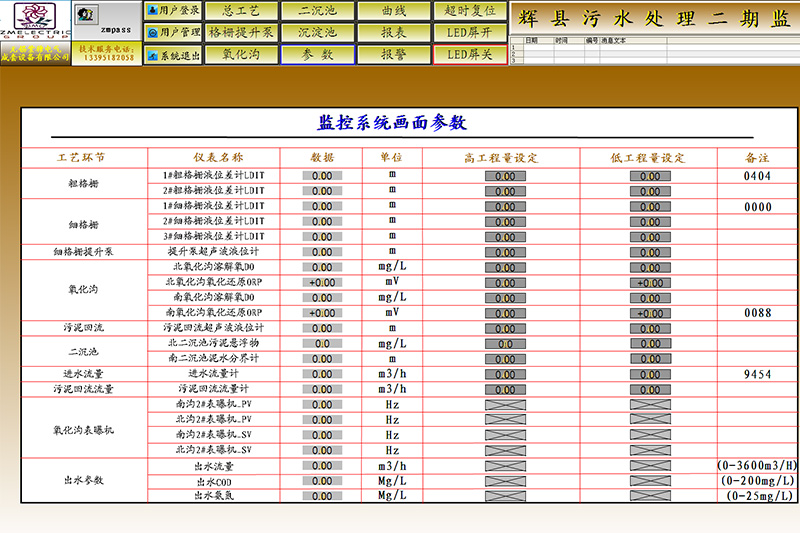The height and width of the screenshot is (533, 800).
Task: Click the (0-200mg/L) range note
Action: pyautogui.click(x=757, y=481)
